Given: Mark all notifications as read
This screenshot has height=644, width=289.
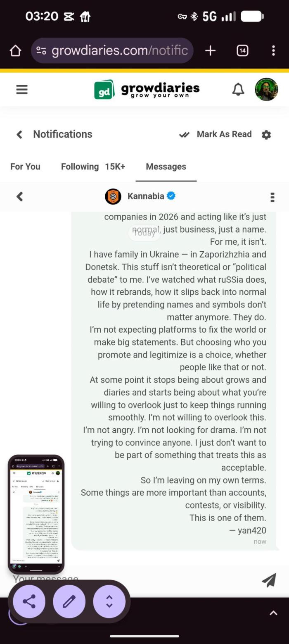Looking at the screenshot, I should tap(216, 134).
